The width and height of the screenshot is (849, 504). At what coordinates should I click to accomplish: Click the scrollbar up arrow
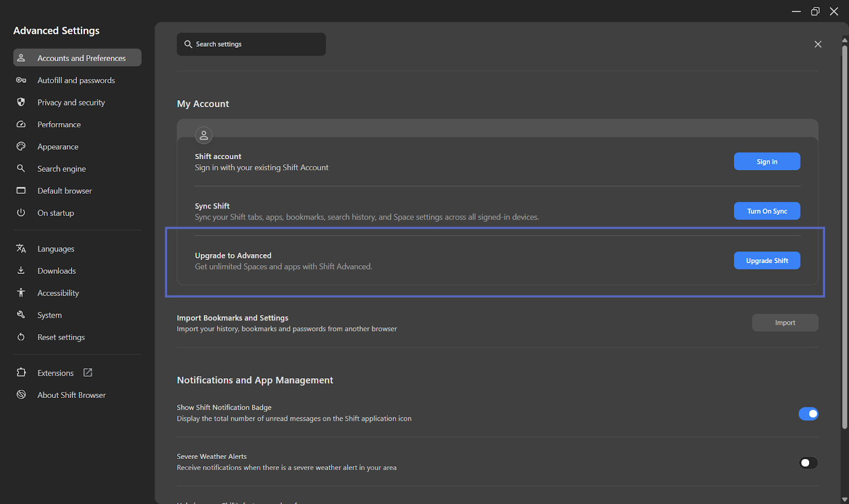(x=845, y=40)
